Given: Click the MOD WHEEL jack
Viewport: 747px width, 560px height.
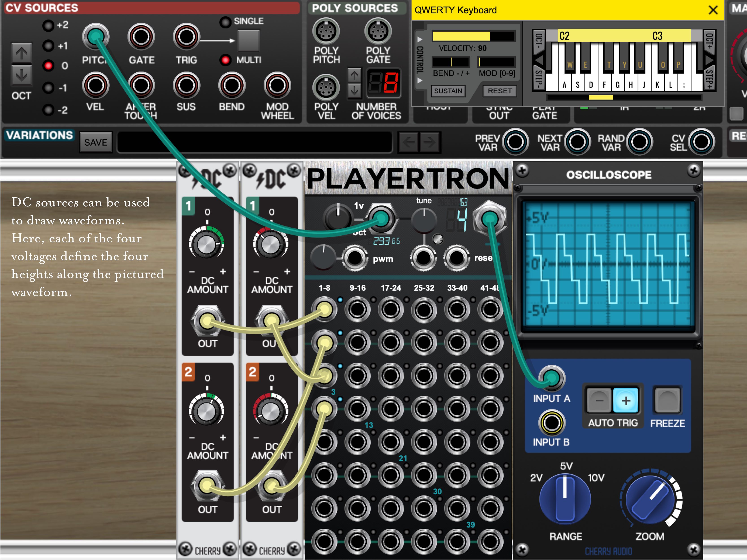Looking at the screenshot, I should [277, 85].
